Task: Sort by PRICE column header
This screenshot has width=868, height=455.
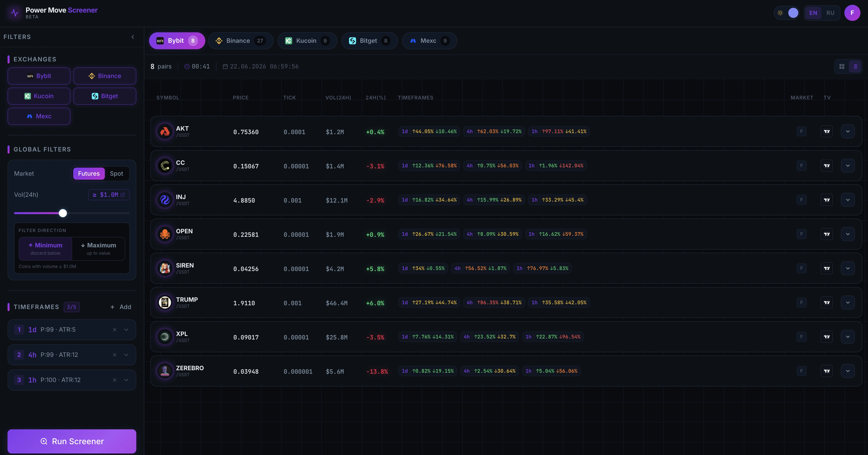Action: point(241,97)
